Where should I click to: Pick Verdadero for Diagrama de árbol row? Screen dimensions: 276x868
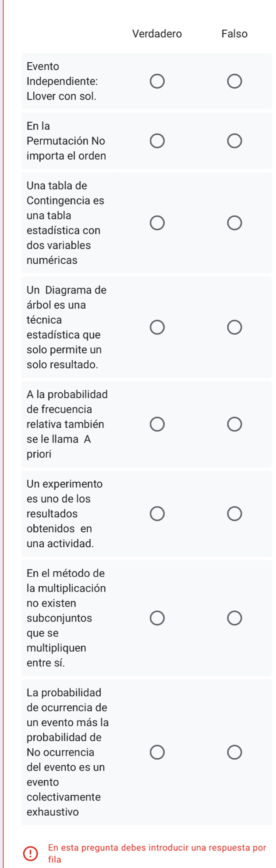click(157, 327)
